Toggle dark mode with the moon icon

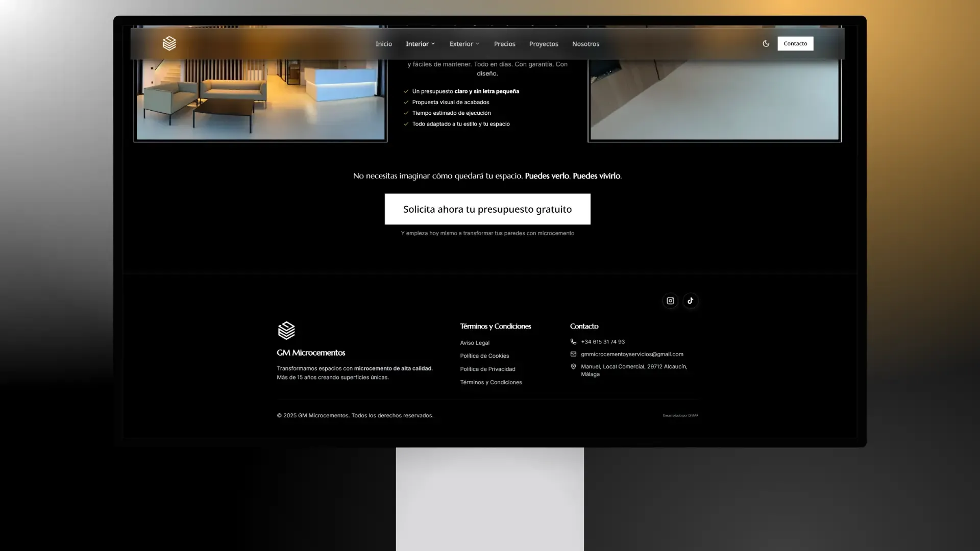(766, 43)
